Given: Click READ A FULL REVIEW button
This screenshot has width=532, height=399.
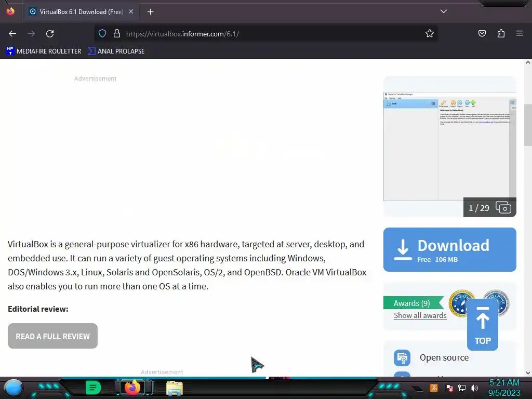Looking at the screenshot, I should (52, 336).
